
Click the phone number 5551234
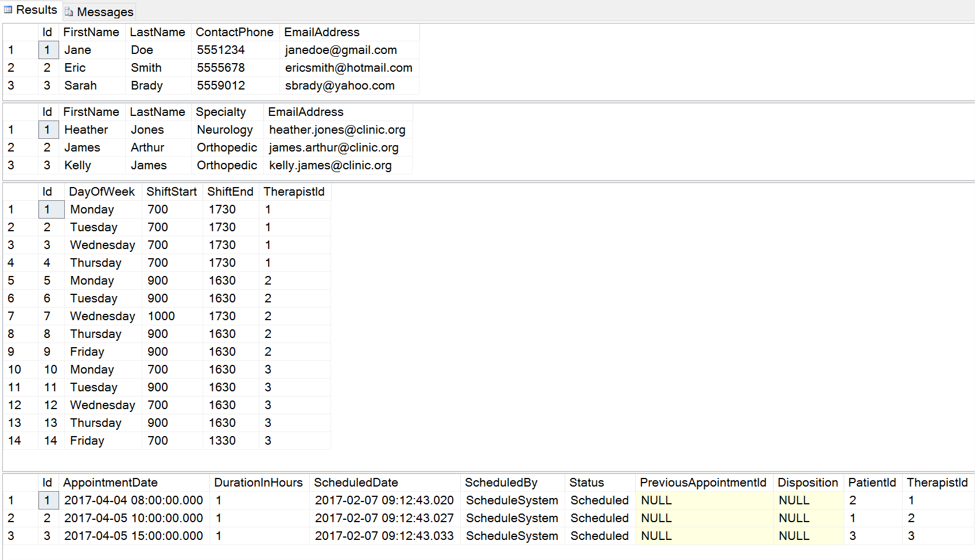(236, 50)
